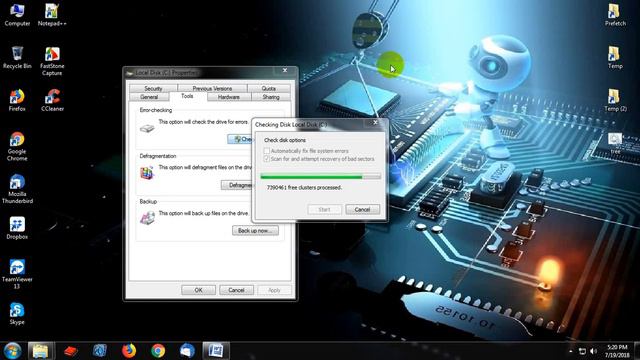Click OK in Local Disk Properties
The width and height of the screenshot is (640, 360).
[198, 290]
